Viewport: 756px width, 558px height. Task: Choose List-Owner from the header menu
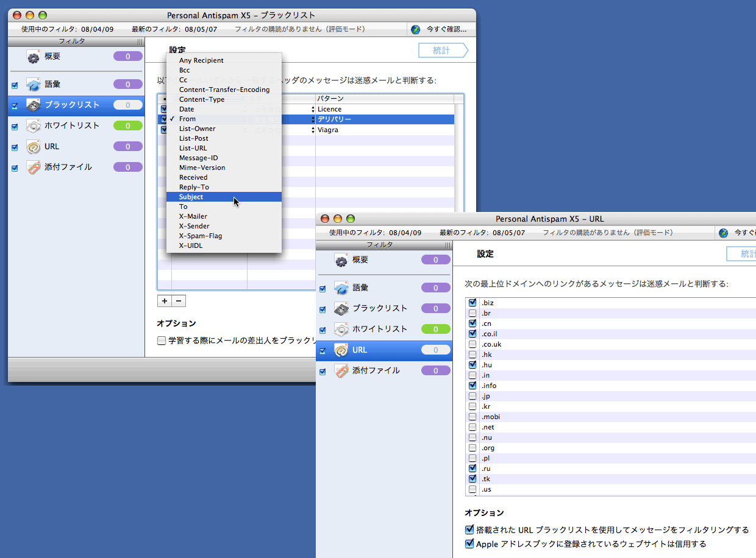[x=224, y=129]
